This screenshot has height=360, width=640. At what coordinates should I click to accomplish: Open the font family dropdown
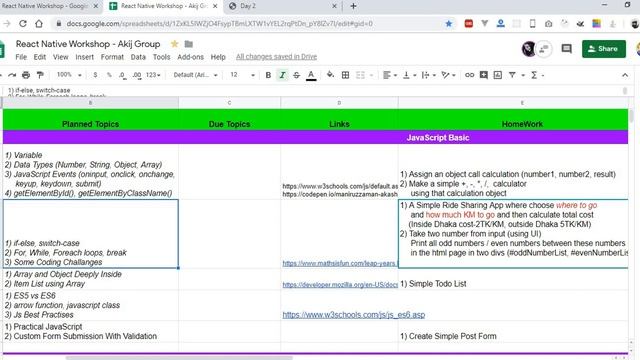(195, 75)
